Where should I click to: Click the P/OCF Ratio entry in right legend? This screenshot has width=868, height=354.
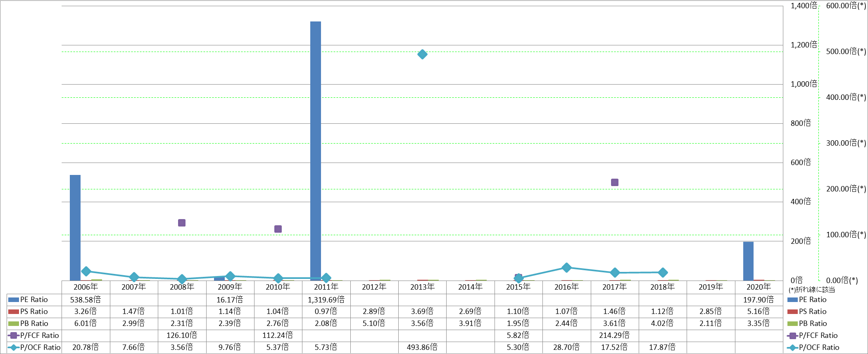click(813, 347)
